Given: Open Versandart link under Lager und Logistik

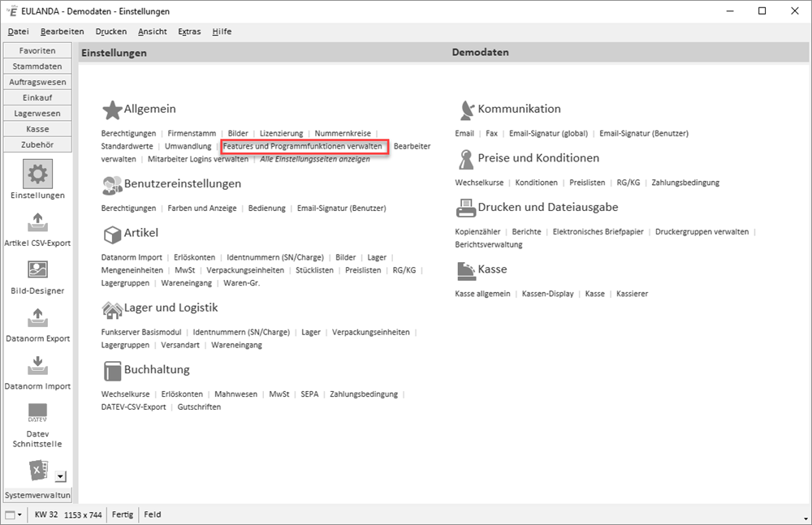Looking at the screenshot, I should coord(180,346).
